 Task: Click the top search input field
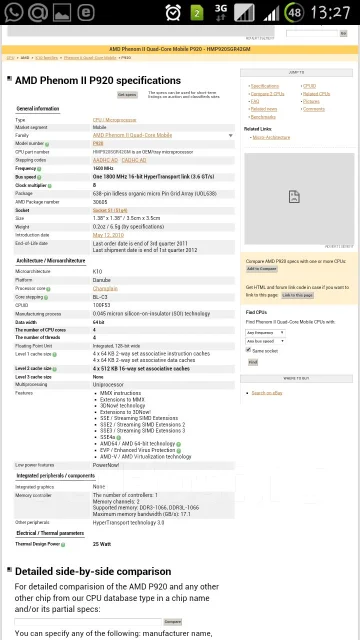[312, 33]
